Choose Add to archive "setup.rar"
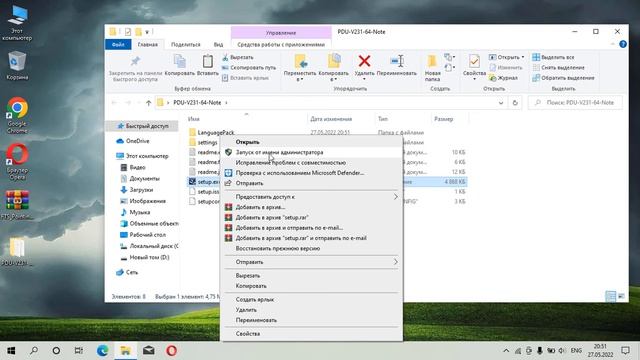This screenshot has width=640, height=360. click(x=311, y=218)
